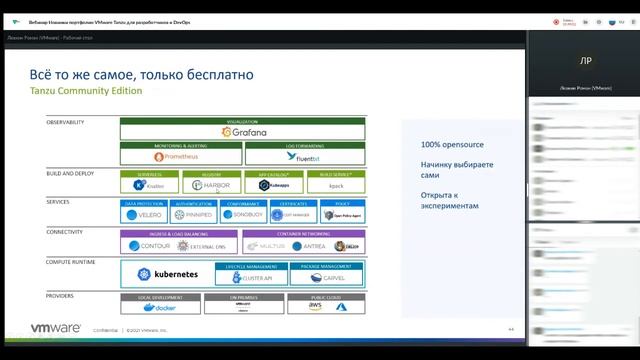
Task: Click the Prometheus logo
Action: (x=176, y=156)
